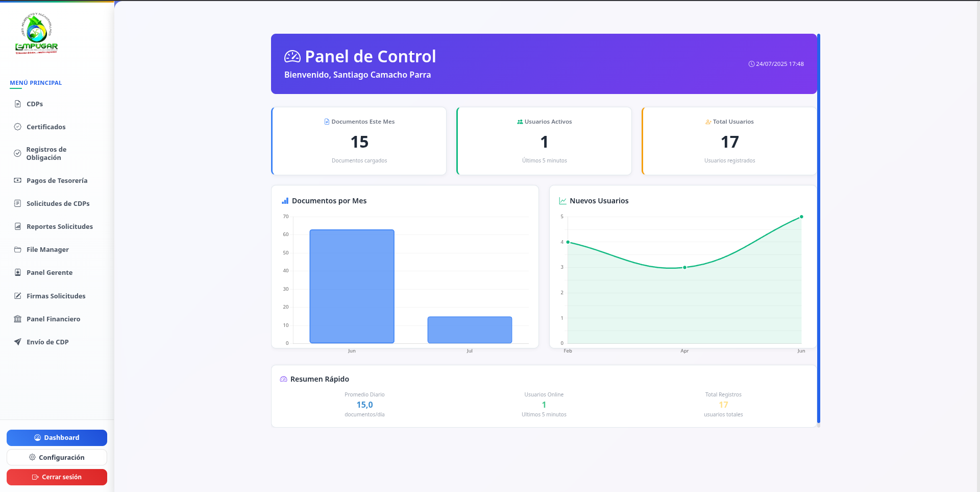Click the Jul bar in Documentos por Mes
Screen dimensions: 980x492
coord(470,330)
